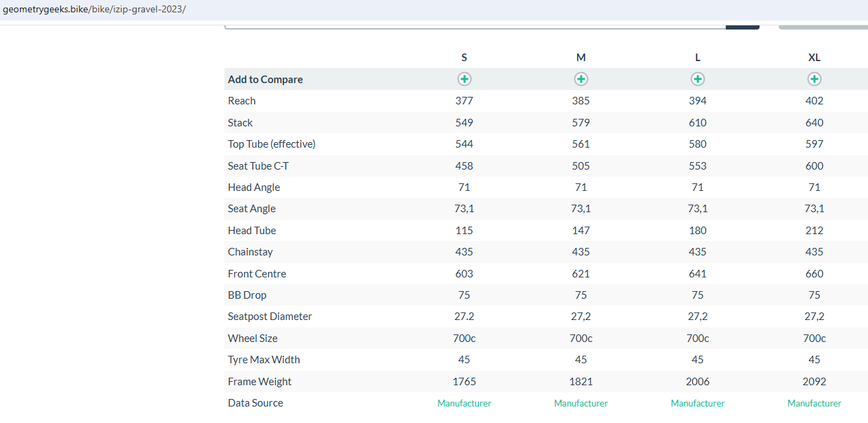Click the geometrygeeks.bike address bar URL
The width and height of the screenshot is (868, 423).
[x=94, y=10]
